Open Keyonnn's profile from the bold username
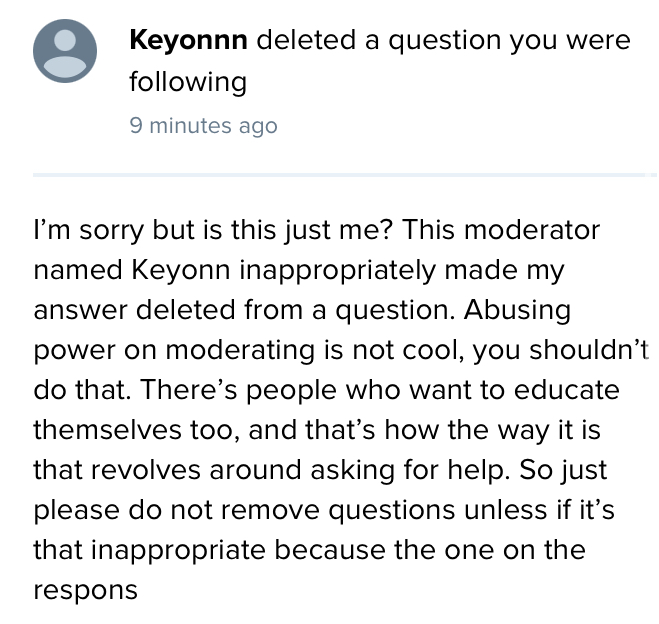Image resolution: width=659 pixels, height=624 pixels. (x=190, y=41)
